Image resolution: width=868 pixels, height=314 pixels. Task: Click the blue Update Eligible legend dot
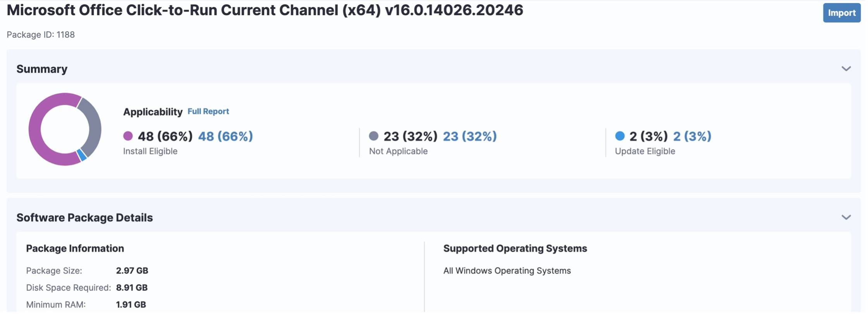point(620,136)
